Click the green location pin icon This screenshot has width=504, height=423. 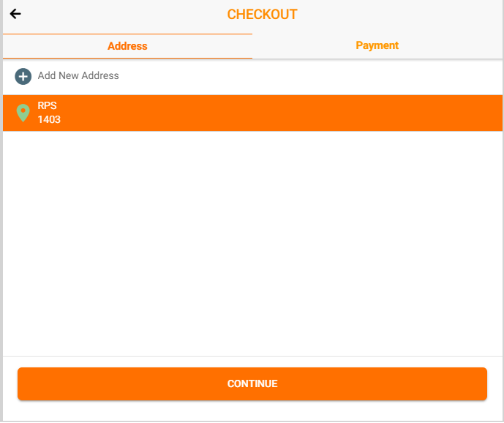tap(23, 113)
